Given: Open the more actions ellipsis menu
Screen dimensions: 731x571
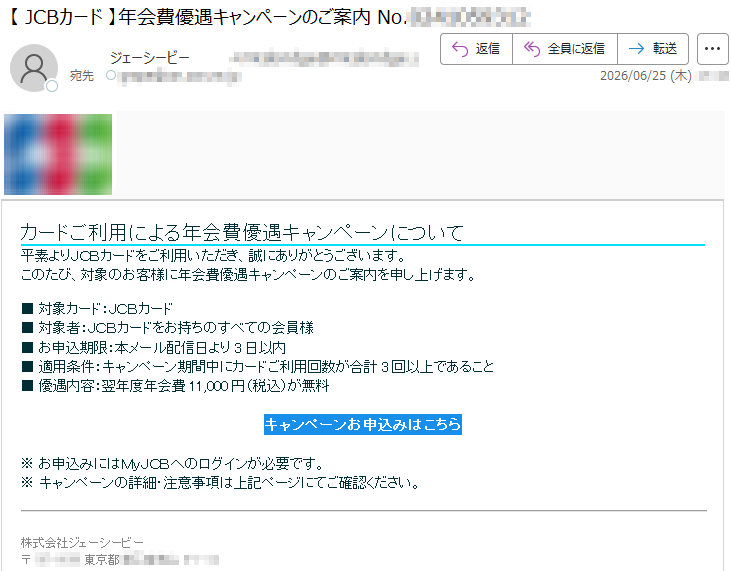Looking at the screenshot, I should [712, 49].
